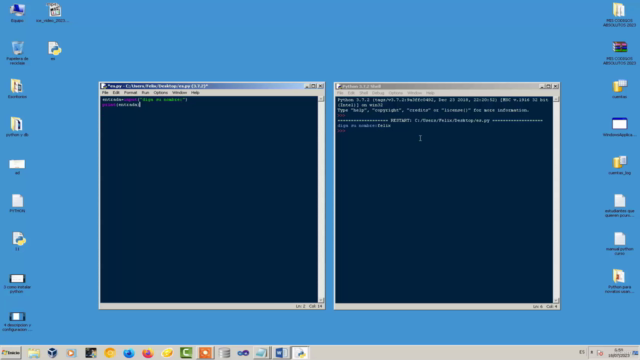Image resolution: width=640 pixels, height=360 pixels.
Task: Open the Format menu in es.py editor
Action: [130, 93]
